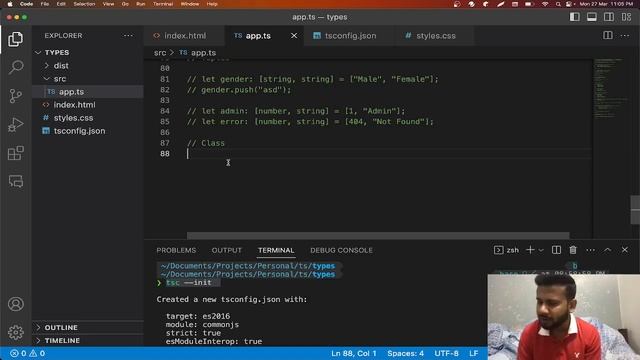Open Source Control view
The image size is (640, 360).
coord(16,96)
